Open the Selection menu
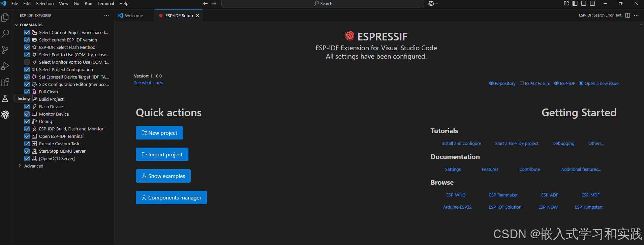This screenshot has height=245, width=644. point(45,3)
